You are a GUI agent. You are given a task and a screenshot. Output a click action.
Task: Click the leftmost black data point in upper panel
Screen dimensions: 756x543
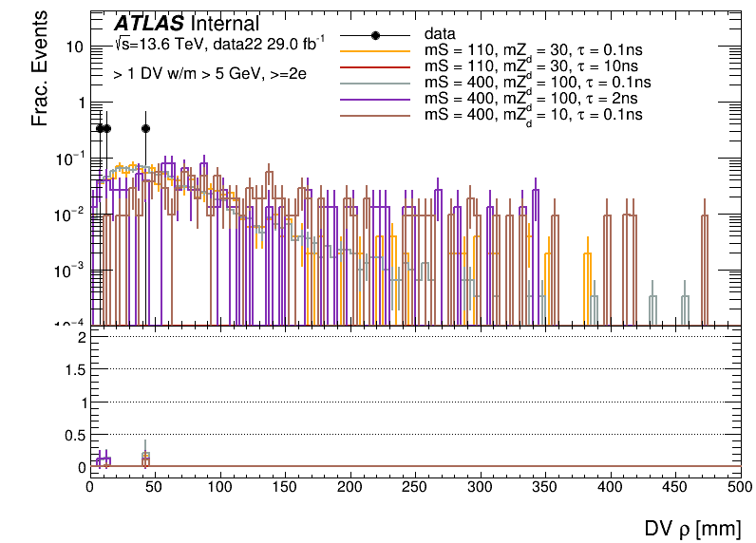100,128
